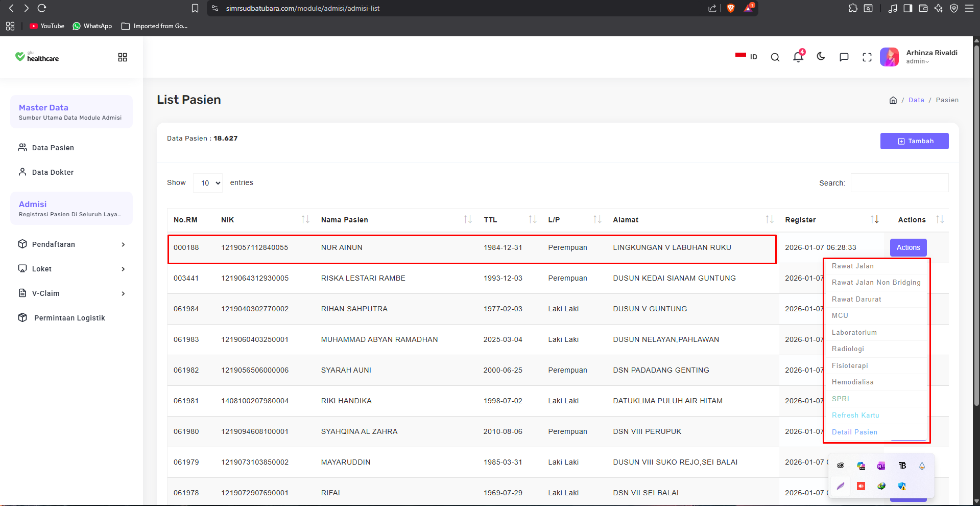Open the header search magnifier
Viewport: 980px width, 506px height.
pyautogui.click(x=775, y=57)
